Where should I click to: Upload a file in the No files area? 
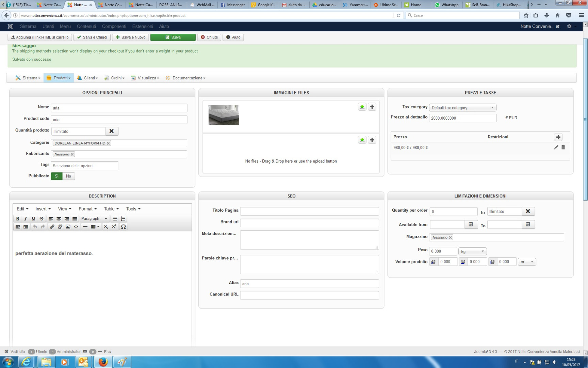click(x=362, y=140)
